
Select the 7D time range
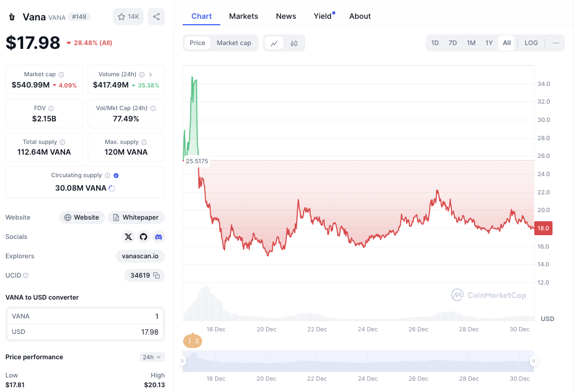453,43
